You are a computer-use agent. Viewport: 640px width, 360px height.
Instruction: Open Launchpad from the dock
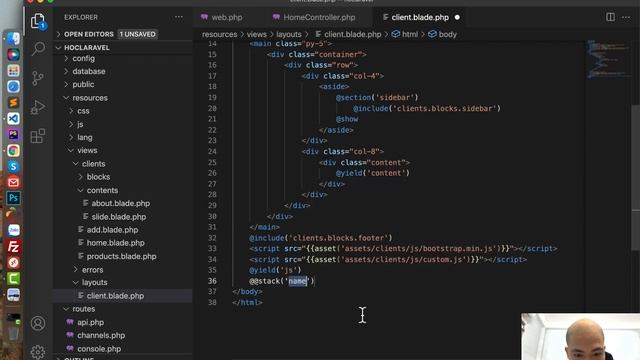(x=13, y=70)
